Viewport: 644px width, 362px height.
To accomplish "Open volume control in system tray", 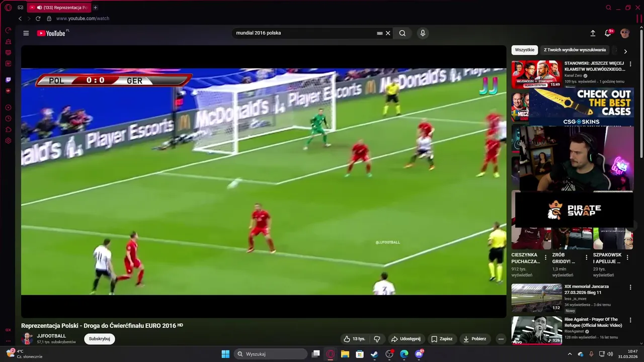I will pos(610,354).
